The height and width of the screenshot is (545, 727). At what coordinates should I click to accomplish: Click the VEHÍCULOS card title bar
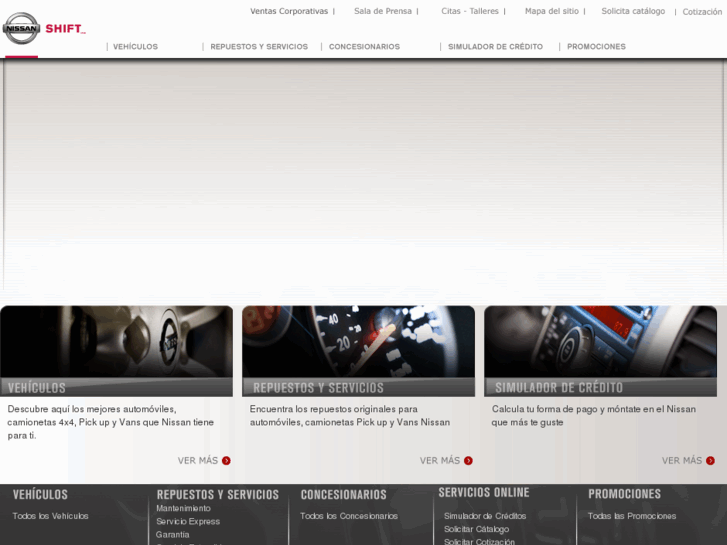point(116,387)
